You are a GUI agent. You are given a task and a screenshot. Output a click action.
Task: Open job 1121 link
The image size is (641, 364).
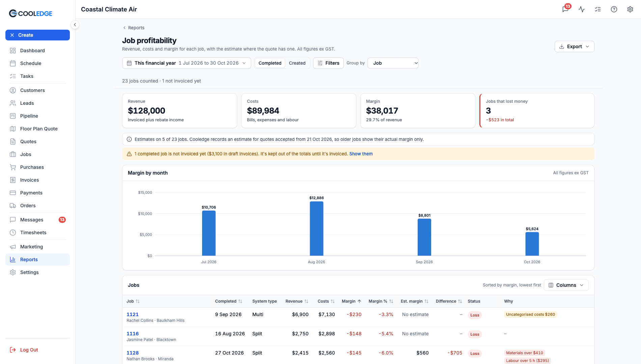point(133,314)
